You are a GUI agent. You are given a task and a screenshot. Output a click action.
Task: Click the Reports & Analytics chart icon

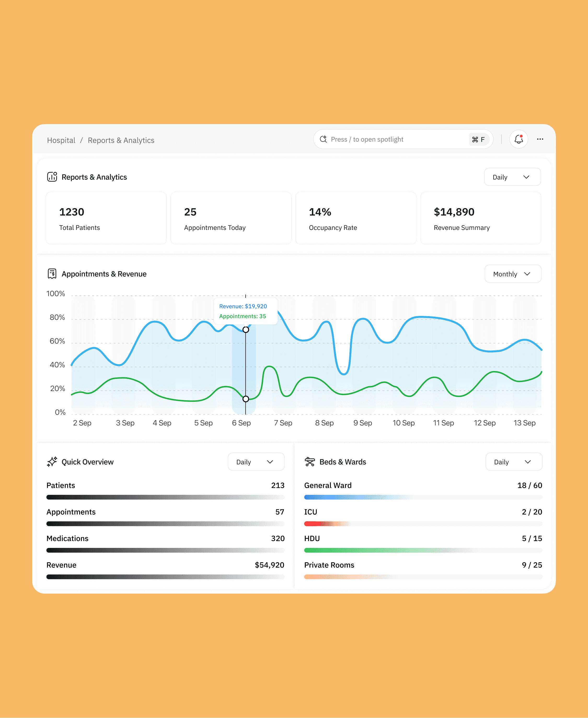tap(52, 177)
